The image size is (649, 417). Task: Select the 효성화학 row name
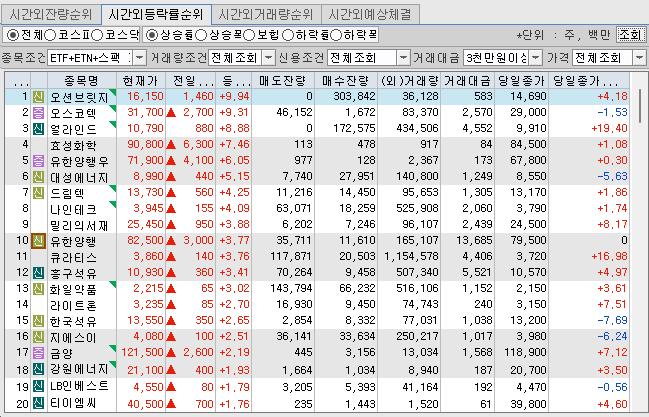pos(73,145)
